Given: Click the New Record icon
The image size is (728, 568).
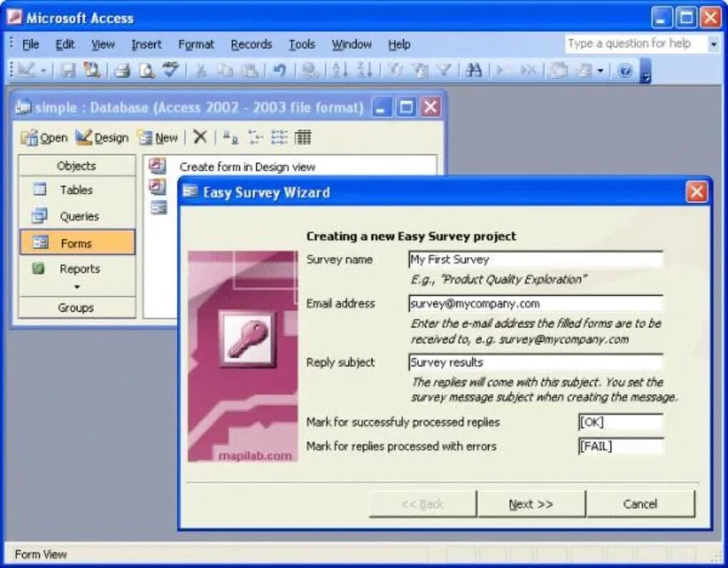Looking at the screenshot, I should point(503,71).
